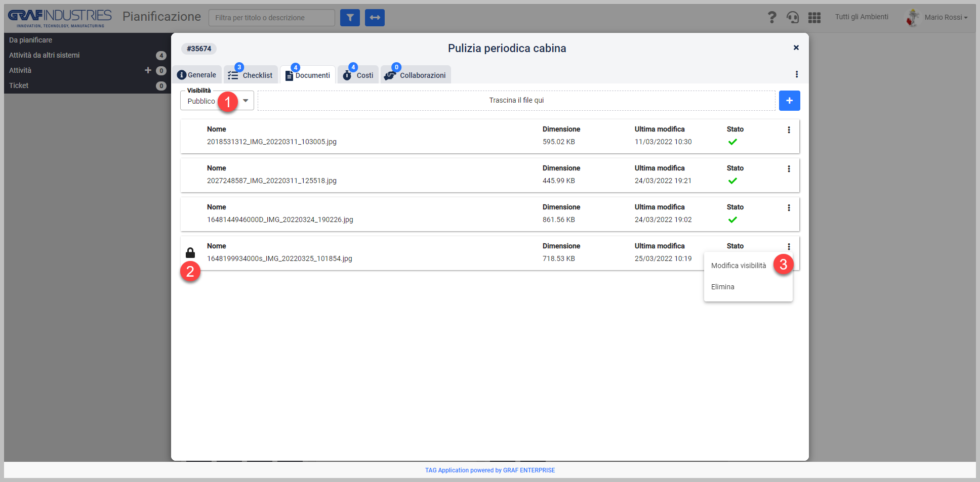This screenshot has height=482, width=980.
Task: Switch to the Costi tab
Action: [x=358, y=75]
